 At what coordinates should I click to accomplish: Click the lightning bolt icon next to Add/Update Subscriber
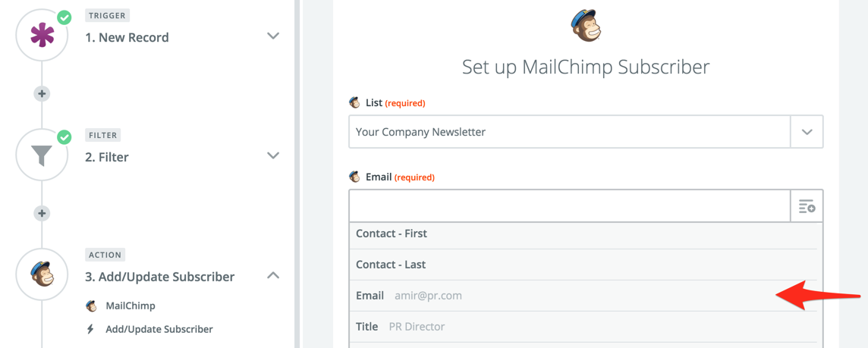(91, 329)
